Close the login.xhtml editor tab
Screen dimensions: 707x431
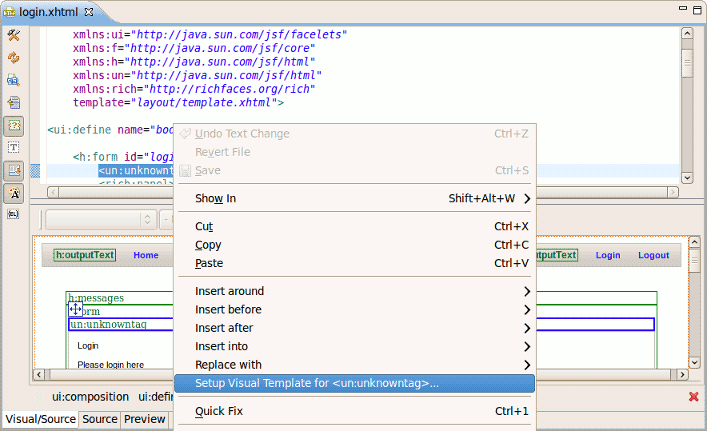(88, 11)
